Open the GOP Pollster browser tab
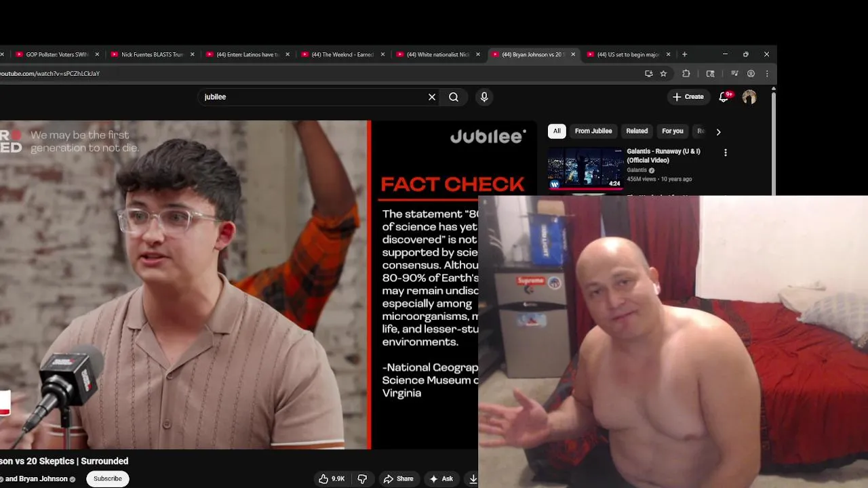This screenshot has width=868, height=488. [x=57, y=54]
